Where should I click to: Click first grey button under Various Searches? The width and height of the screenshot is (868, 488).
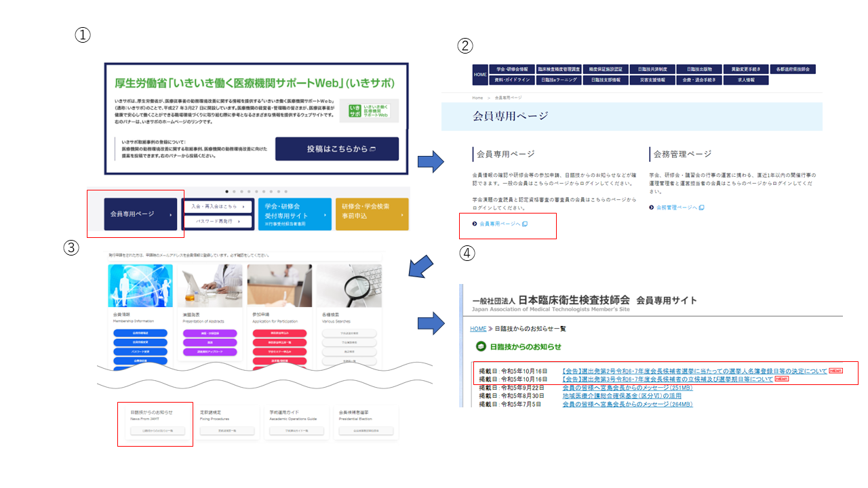[349, 333]
